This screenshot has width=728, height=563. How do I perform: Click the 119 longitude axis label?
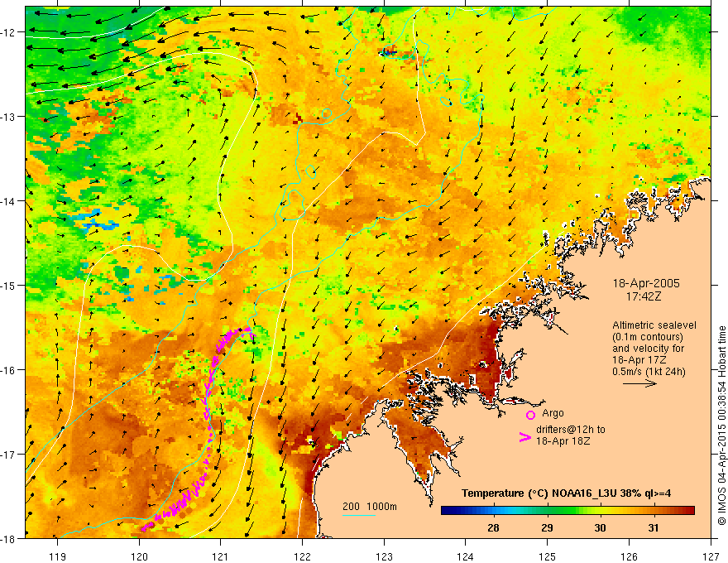(x=58, y=557)
